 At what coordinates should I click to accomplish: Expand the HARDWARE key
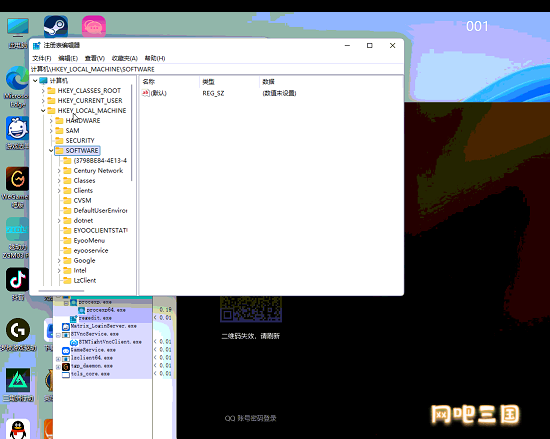point(51,121)
